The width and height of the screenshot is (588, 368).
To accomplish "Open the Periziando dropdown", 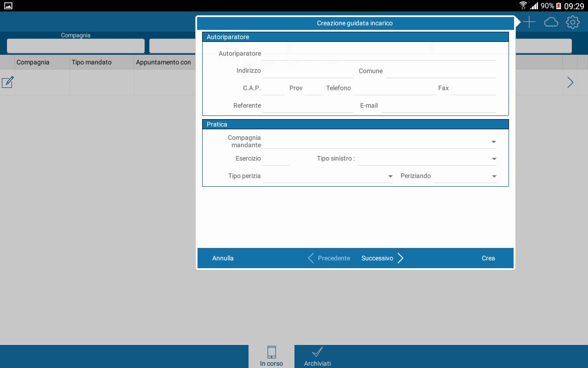I will coord(494,176).
